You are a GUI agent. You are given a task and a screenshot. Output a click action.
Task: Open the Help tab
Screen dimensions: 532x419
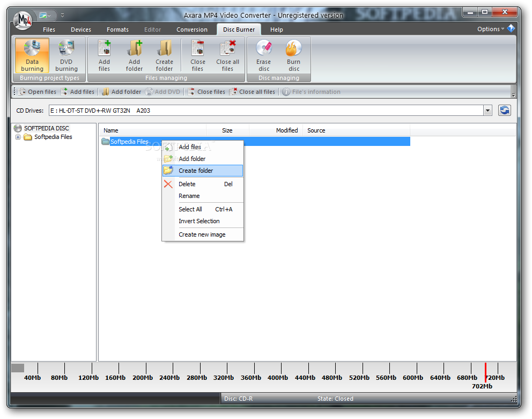(x=277, y=30)
